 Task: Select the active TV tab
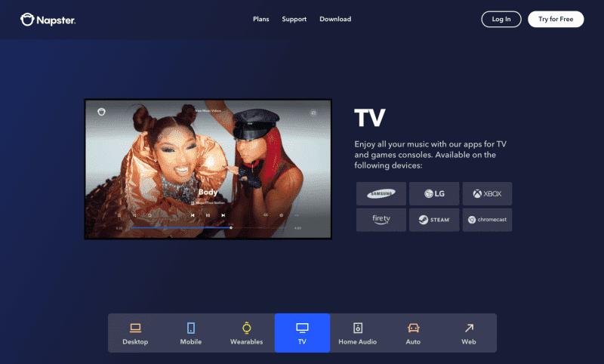[x=302, y=333]
